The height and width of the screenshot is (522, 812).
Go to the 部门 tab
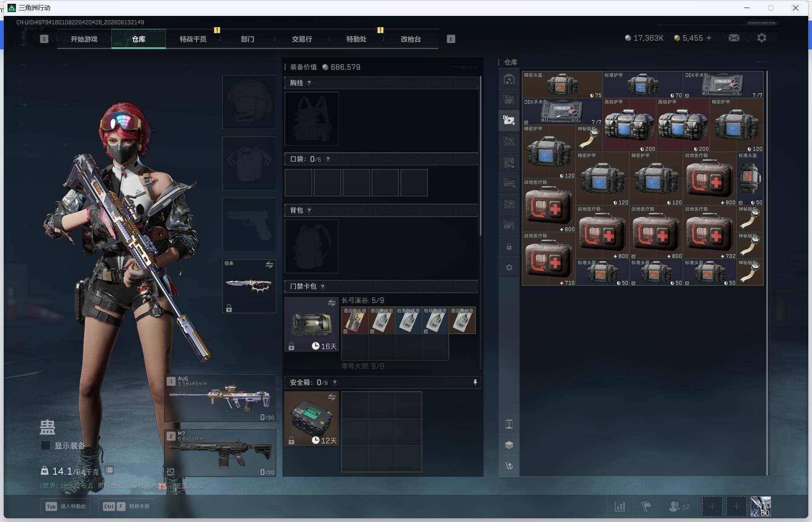tap(248, 39)
